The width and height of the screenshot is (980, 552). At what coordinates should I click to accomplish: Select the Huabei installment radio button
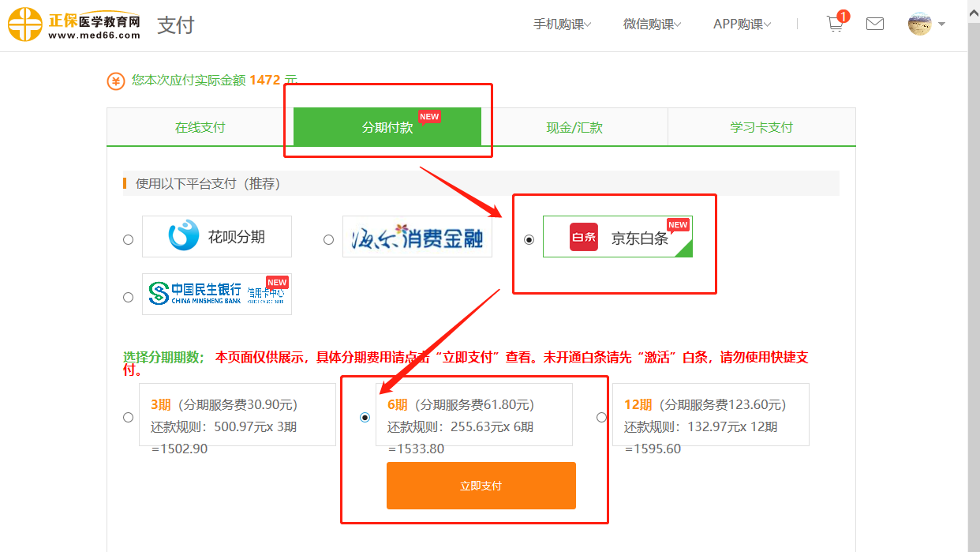(129, 240)
